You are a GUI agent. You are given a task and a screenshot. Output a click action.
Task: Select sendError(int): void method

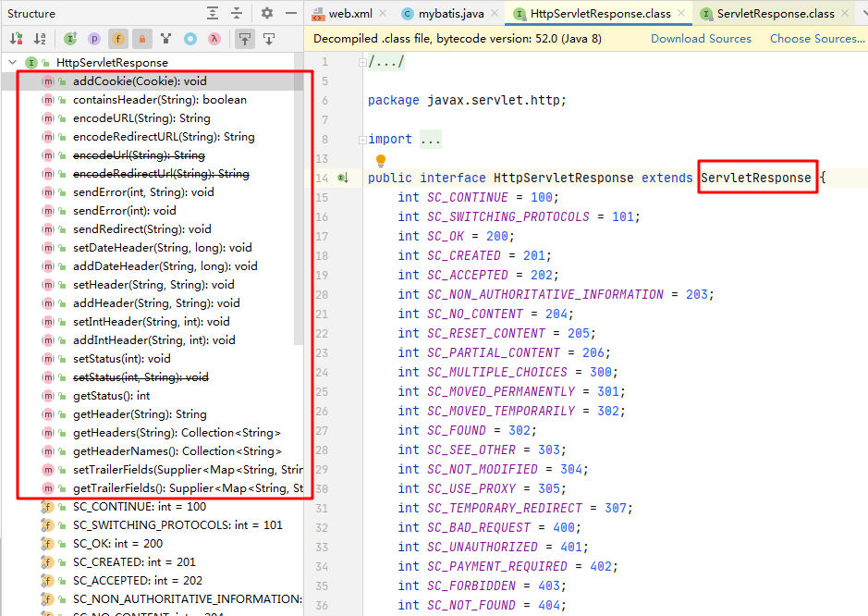coord(125,211)
